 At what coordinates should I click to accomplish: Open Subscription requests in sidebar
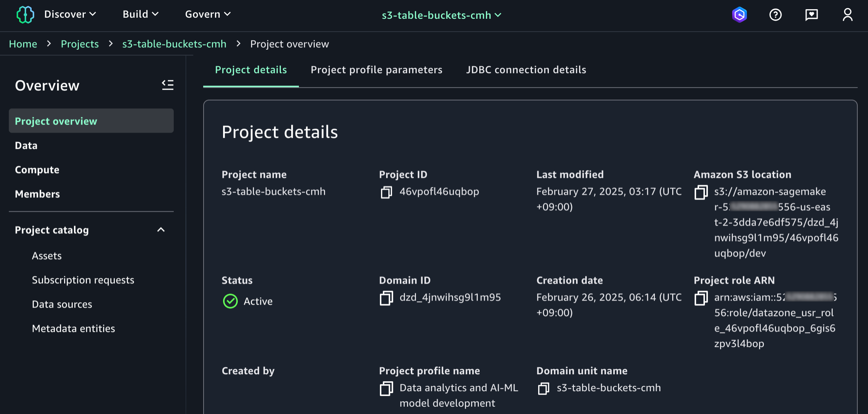(83, 280)
